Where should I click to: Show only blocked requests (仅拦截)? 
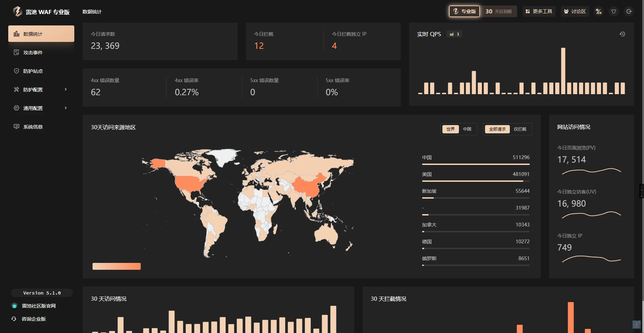pyautogui.click(x=520, y=129)
